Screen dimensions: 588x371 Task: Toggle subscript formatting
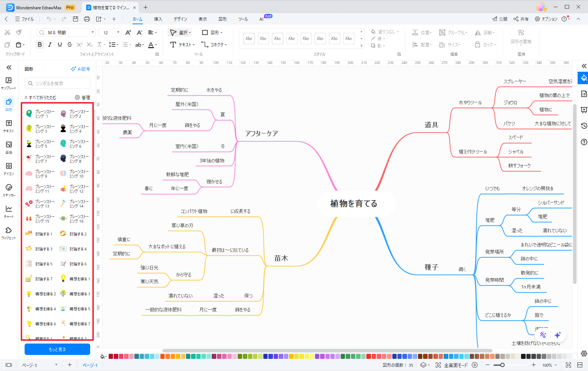pyautogui.click(x=89, y=45)
